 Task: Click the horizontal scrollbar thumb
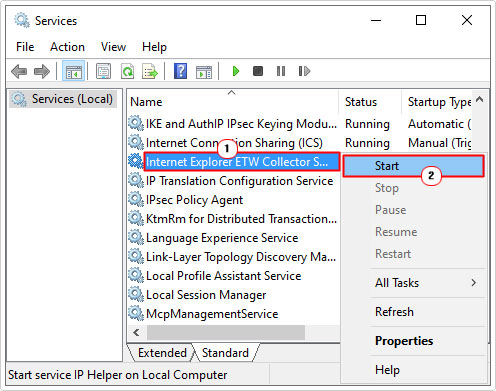click(226, 332)
